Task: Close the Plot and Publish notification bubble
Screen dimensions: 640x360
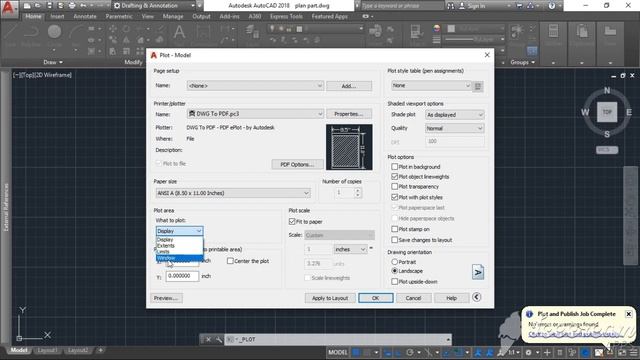Action: [x=629, y=314]
